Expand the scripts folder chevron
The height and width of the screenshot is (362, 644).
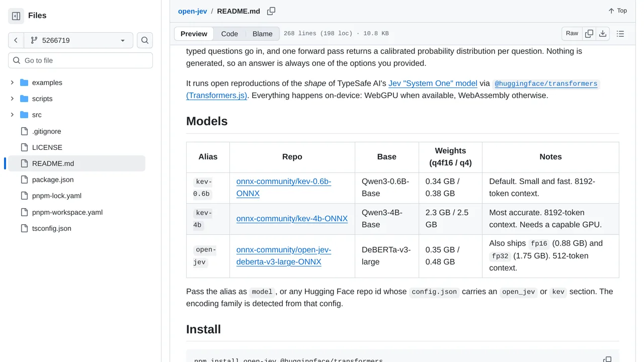click(12, 99)
